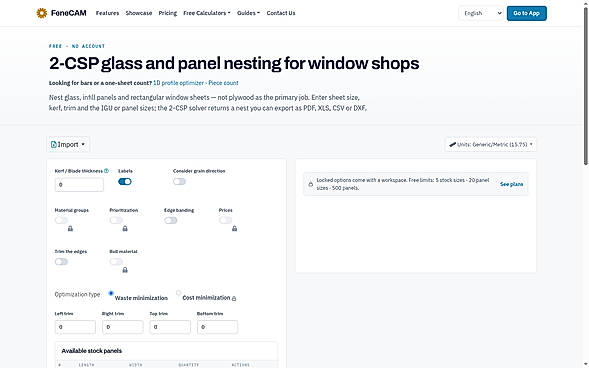The width and height of the screenshot is (589, 368).
Task: Enable the Edge banding switch
Action: [171, 220]
